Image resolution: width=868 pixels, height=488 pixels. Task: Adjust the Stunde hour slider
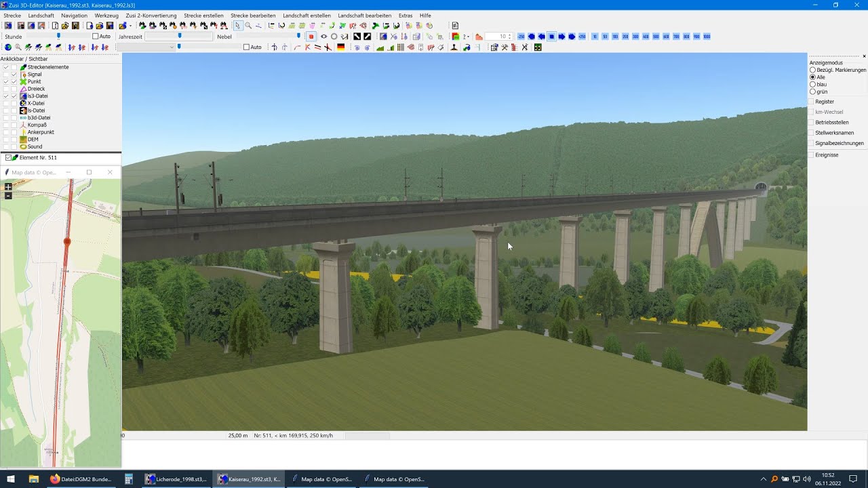[58, 36]
